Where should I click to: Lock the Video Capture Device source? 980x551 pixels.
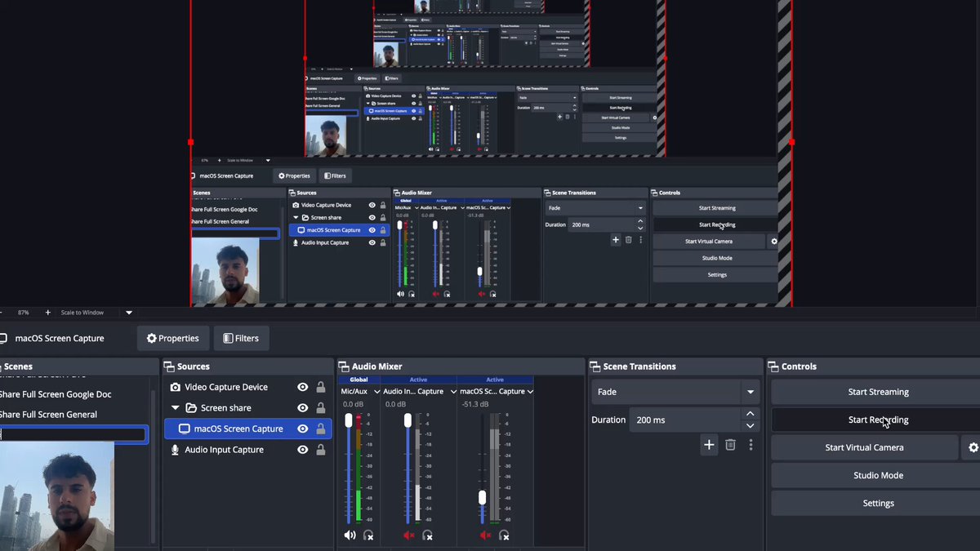[x=321, y=387]
